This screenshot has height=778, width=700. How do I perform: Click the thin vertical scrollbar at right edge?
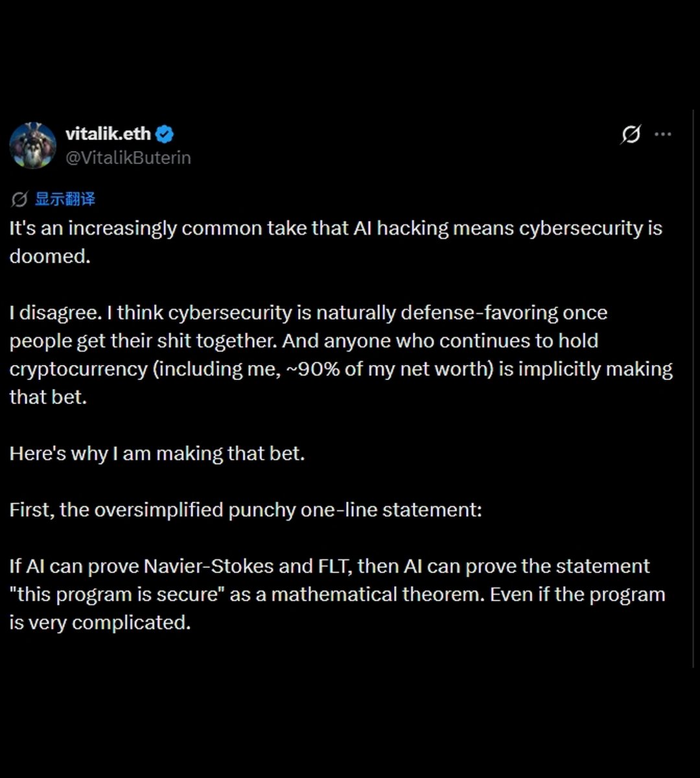tap(693, 389)
